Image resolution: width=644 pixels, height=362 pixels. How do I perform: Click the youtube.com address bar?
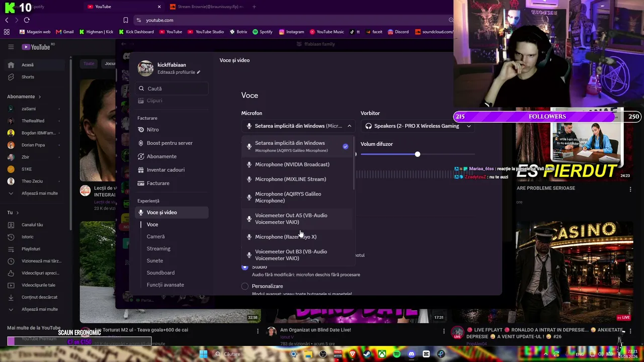(294, 20)
